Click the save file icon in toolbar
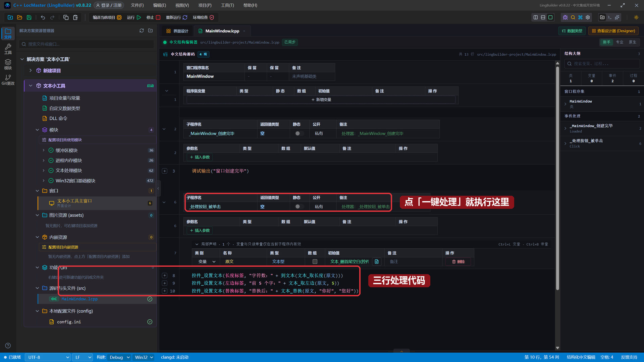Screen dimensions: 644x362 [x=29, y=17]
